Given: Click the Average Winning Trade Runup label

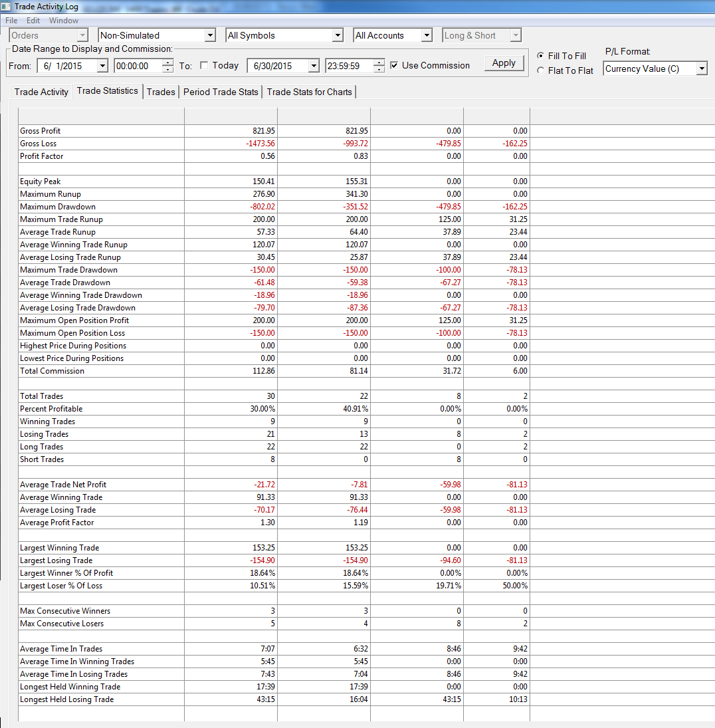Looking at the screenshot, I should pyautogui.click(x=73, y=245).
